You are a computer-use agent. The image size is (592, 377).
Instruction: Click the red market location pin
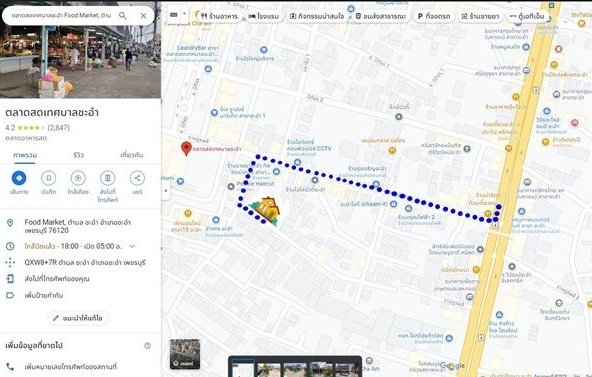[x=186, y=149]
